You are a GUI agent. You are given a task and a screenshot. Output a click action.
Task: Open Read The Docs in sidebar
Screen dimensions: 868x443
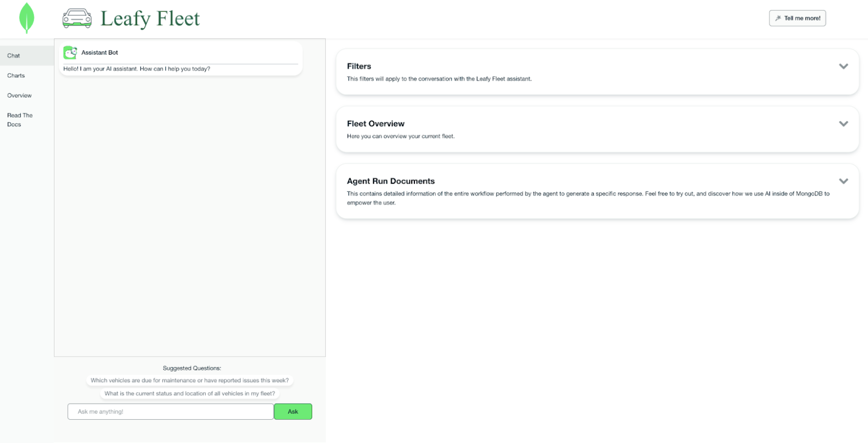(20, 120)
